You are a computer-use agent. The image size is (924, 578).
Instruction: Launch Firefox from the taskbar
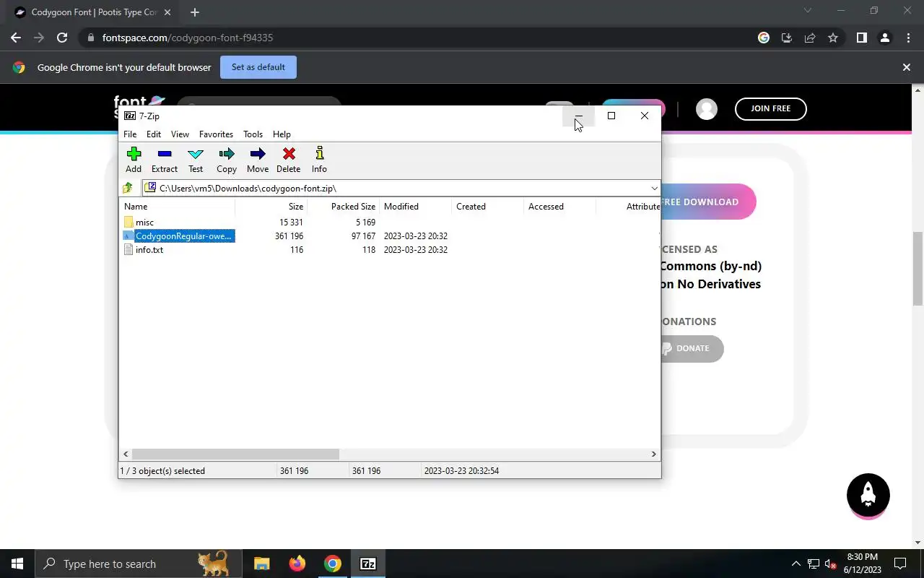pyautogui.click(x=297, y=564)
